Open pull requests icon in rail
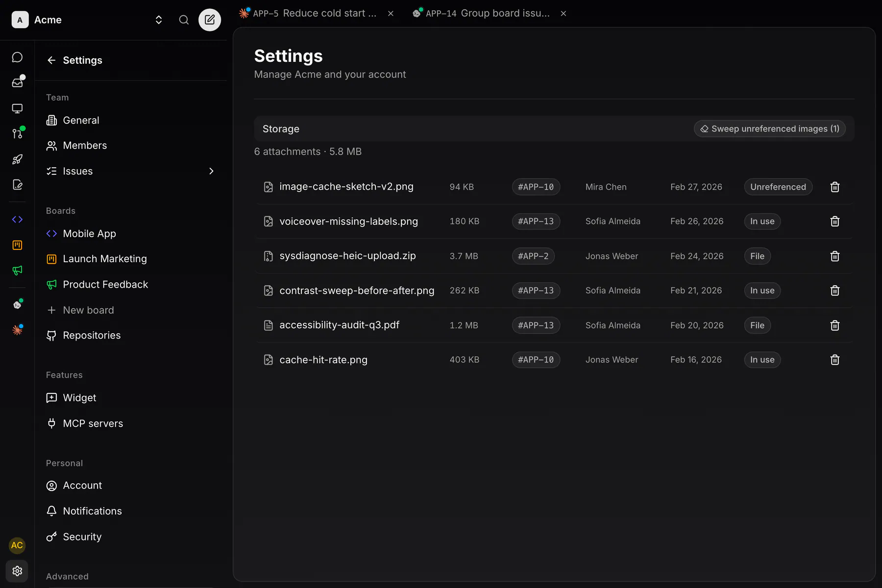 17,133
